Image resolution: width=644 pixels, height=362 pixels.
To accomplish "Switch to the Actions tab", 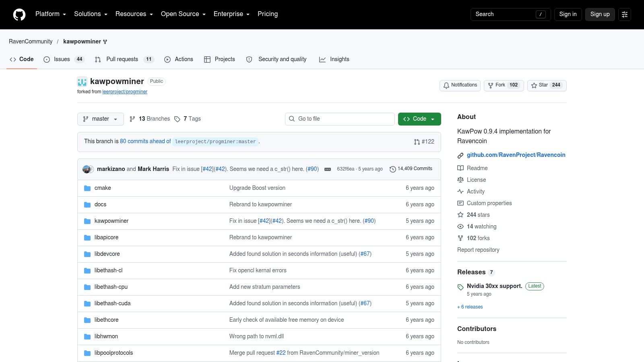I will tap(179, 60).
